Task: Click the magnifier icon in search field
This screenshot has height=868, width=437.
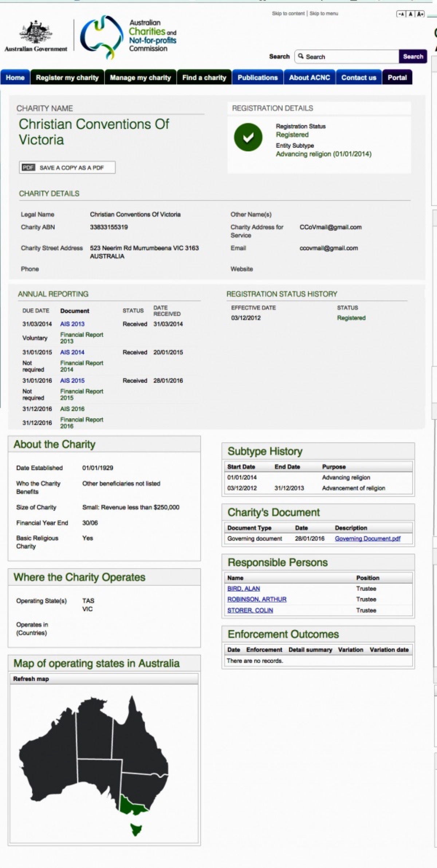Action: 301,56
